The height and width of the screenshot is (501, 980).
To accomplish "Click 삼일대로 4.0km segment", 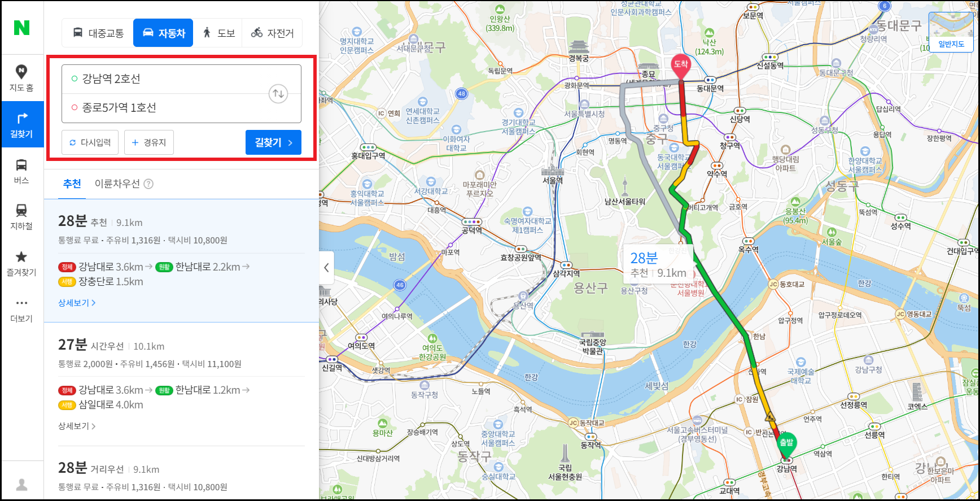I will 111,404.
